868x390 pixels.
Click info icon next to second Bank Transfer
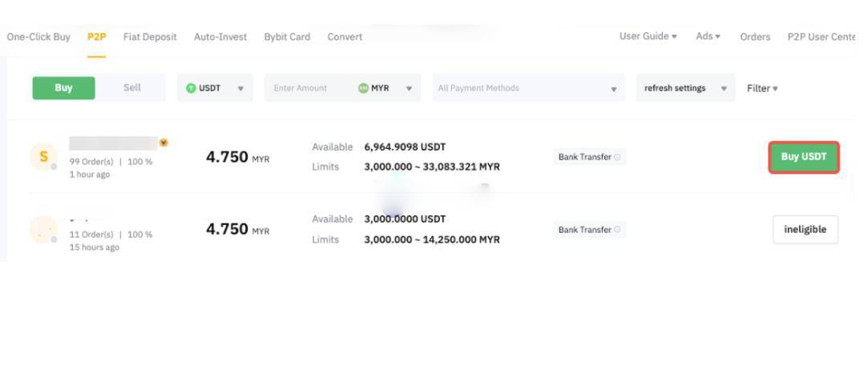click(x=617, y=230)
